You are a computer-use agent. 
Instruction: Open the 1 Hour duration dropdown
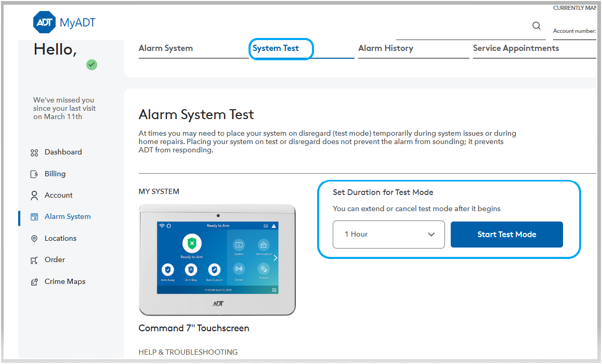click(x=388, y=234)
